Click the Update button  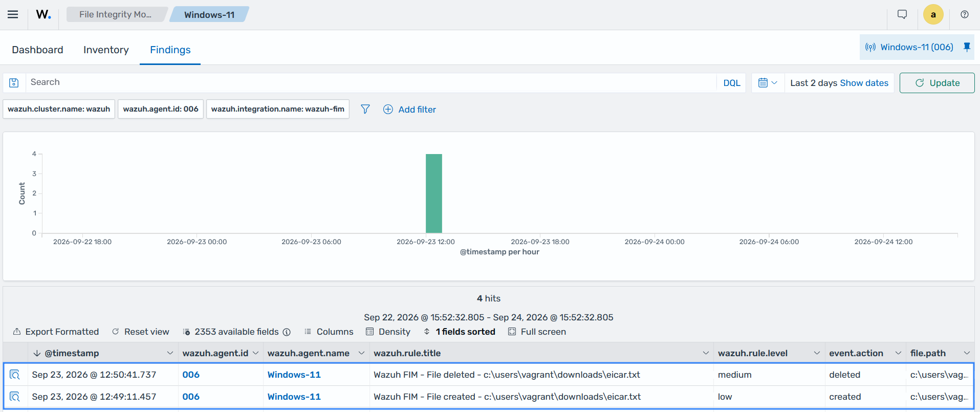(x=937, y=83)
